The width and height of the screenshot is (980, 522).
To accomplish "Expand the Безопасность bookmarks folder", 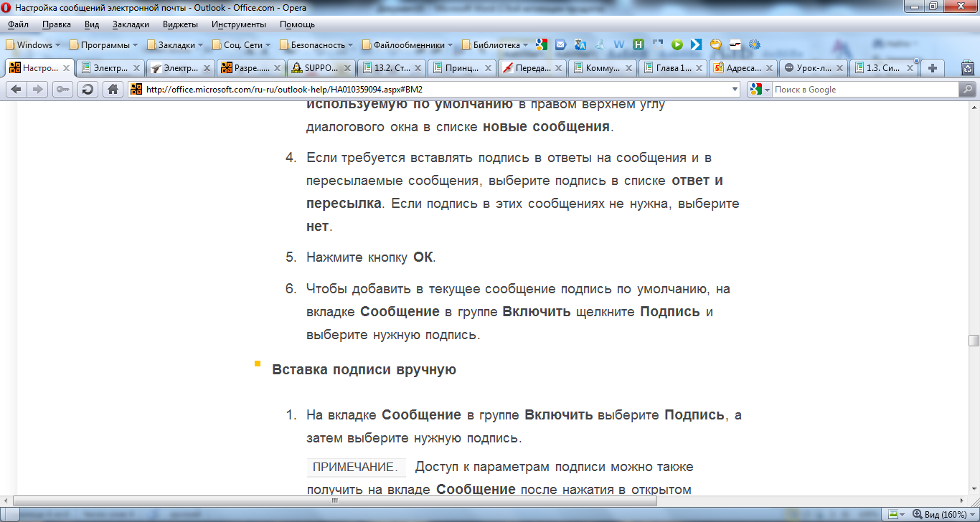I will 316,44.
